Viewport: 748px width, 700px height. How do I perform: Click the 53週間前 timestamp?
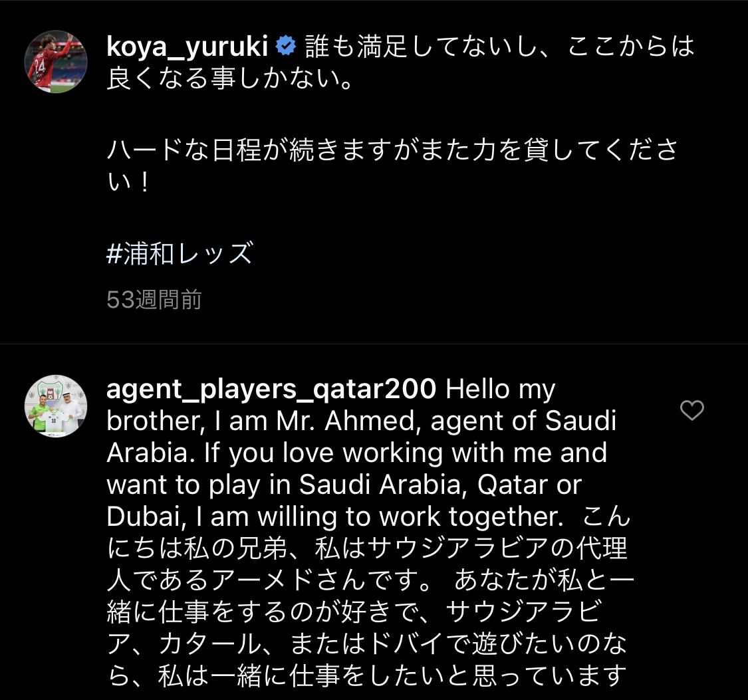click(154, 300)
